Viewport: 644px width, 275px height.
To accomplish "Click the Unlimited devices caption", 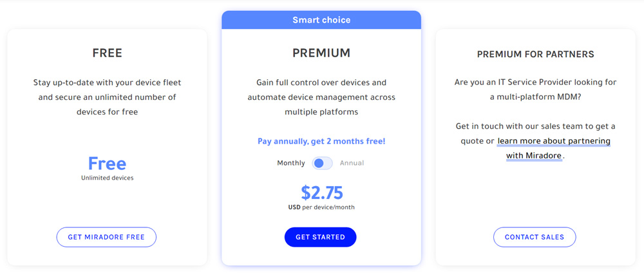I will (x=107, y=178).
